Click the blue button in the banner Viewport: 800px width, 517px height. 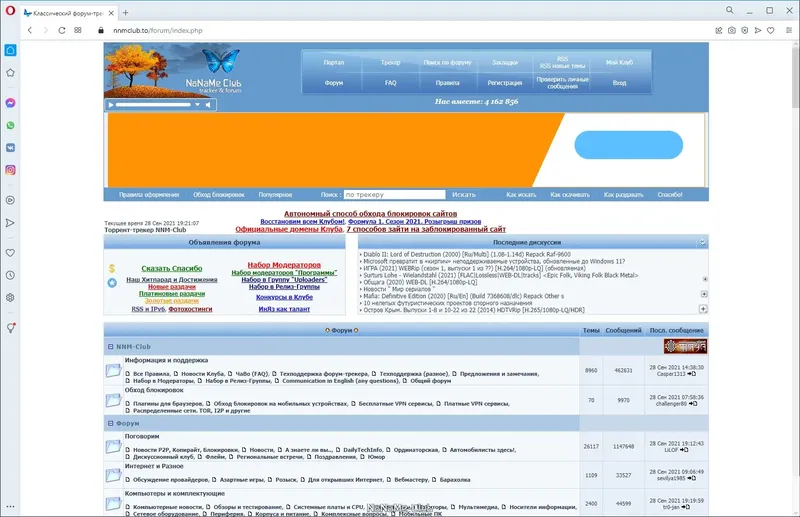[x=629, y=145]
